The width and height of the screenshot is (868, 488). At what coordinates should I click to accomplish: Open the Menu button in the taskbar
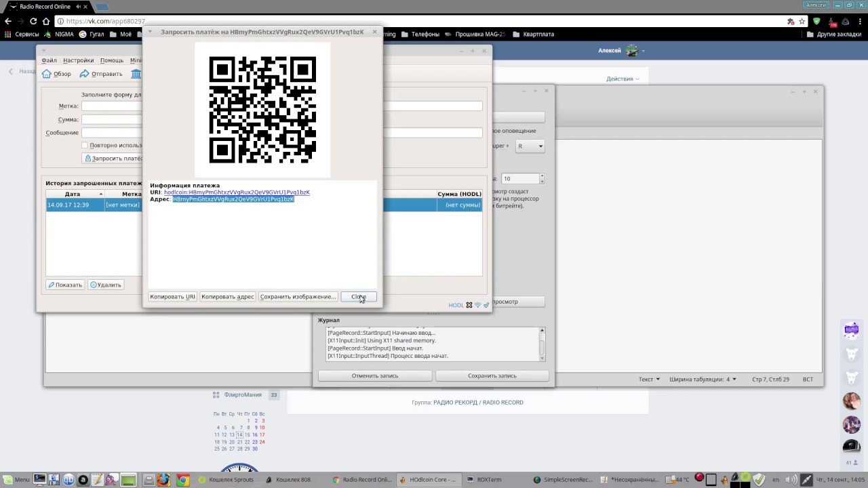[16, 480]
